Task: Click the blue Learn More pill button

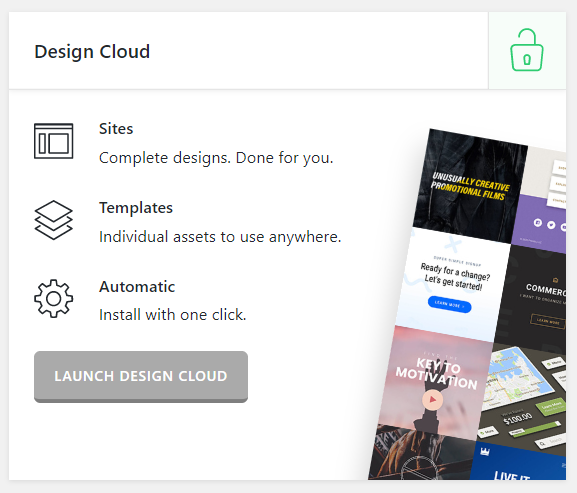Action: coord(449,305)
